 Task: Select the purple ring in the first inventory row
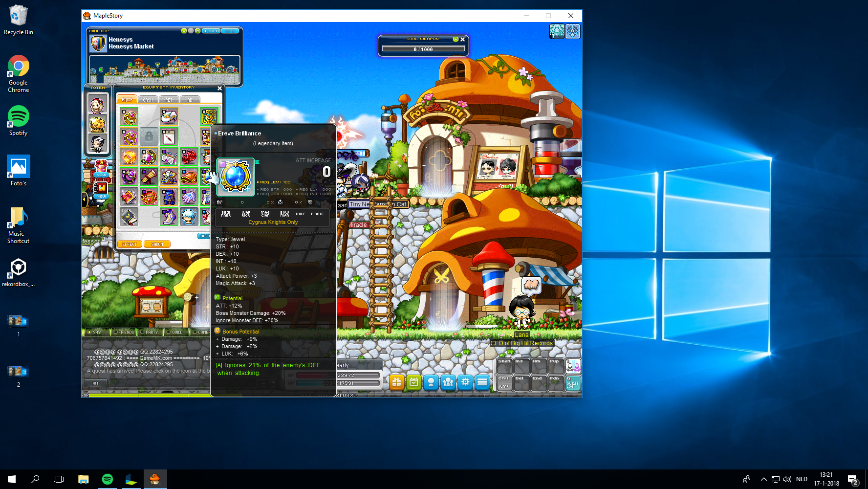(x=130, y=117)
